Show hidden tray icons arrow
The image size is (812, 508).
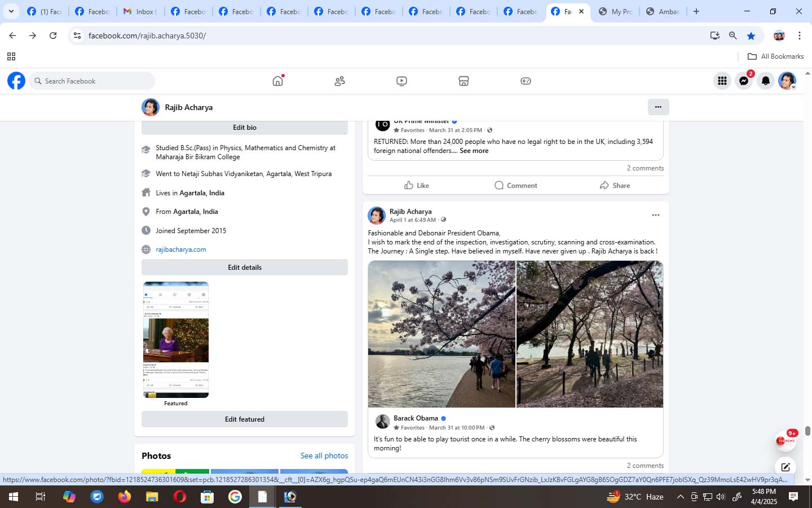(680, 497)
